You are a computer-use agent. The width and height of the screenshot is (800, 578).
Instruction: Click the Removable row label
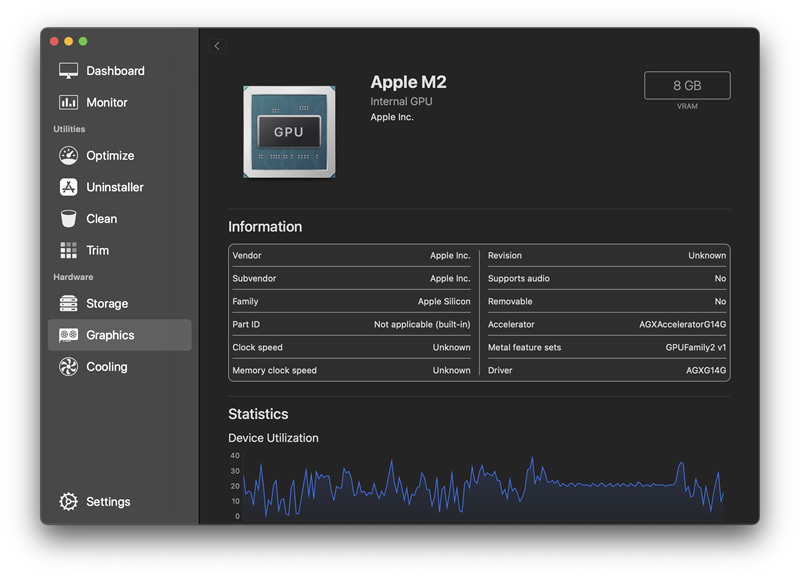[510, 301]
